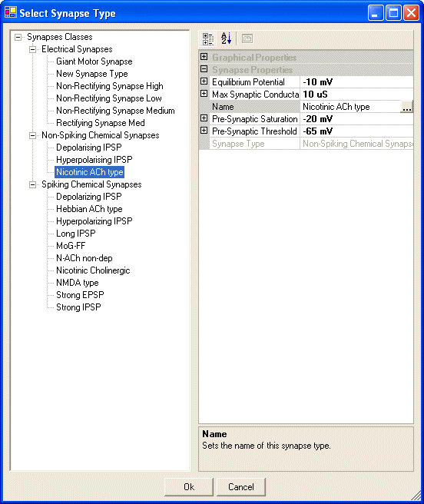Expand Max Synaptic Conductance property
Viewport: 424px width, 504px height.
204,94
